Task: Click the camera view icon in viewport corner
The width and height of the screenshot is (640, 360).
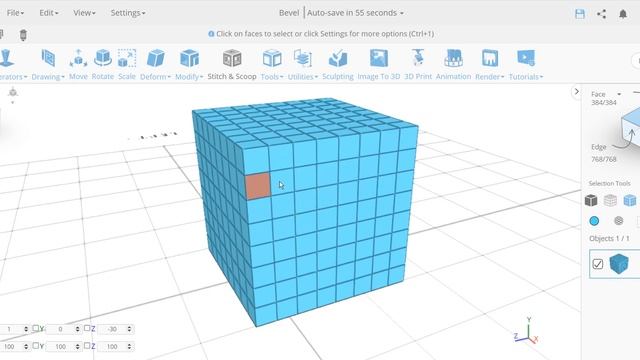Action: [13, 93]
